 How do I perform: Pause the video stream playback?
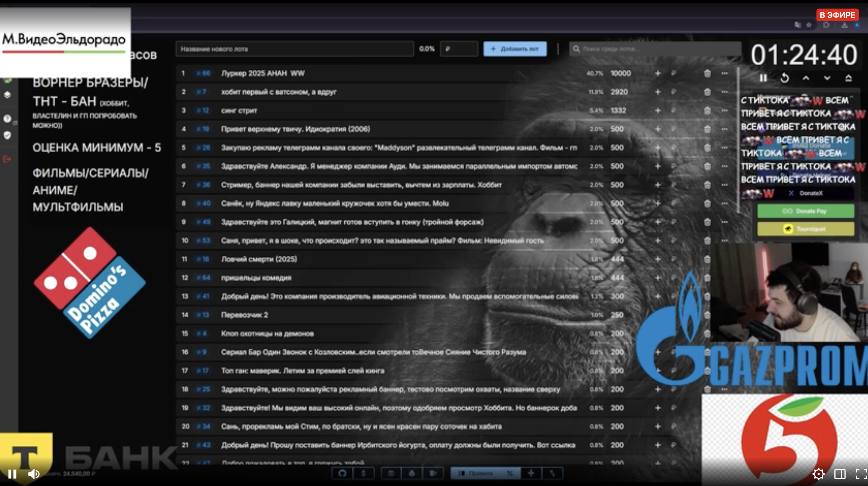pyautogui.click(x=12, y=474)
